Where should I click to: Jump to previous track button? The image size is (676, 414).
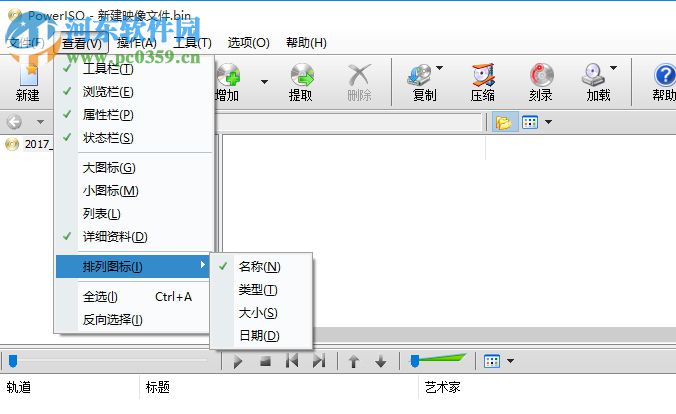pos(292,361)
